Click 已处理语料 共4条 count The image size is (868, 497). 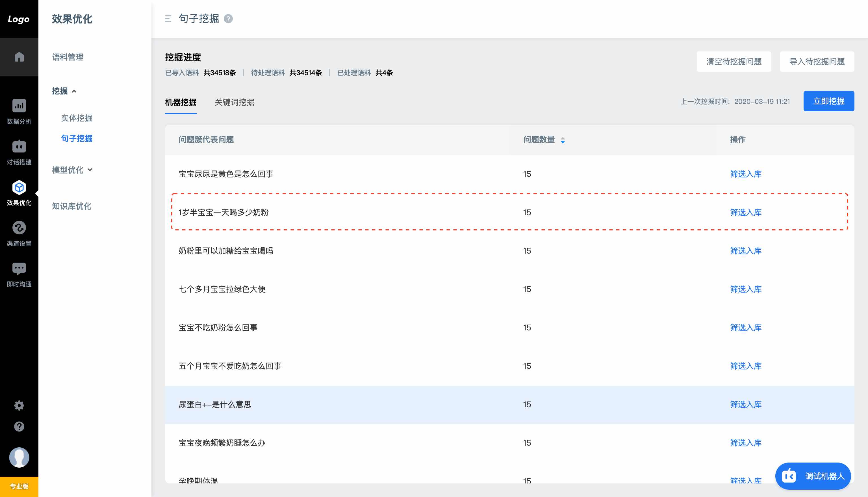pyautogui.click(x=365, y=72)
